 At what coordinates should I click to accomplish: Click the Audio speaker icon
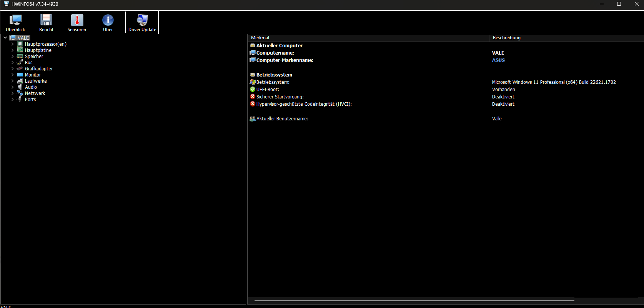tap(20, 87)
